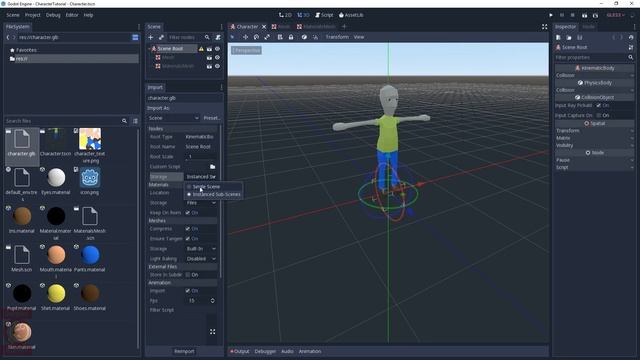Toggle the Compress meshes checkbox

tap(188, 229)
